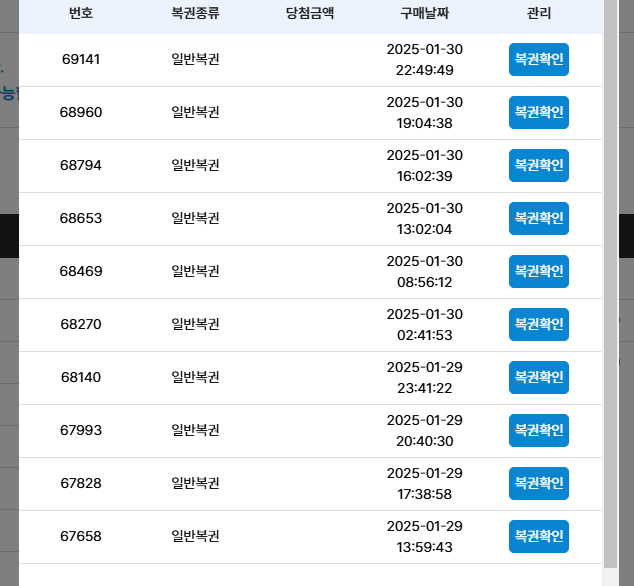
Task: Check lottery ticket number 68653
Action: pos(539,218)
